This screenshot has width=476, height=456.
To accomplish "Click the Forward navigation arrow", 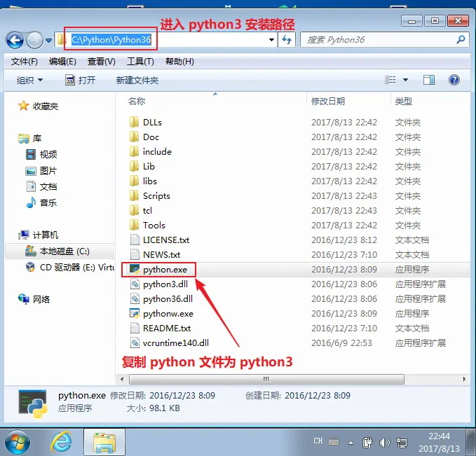I will (x=34, y=40).
